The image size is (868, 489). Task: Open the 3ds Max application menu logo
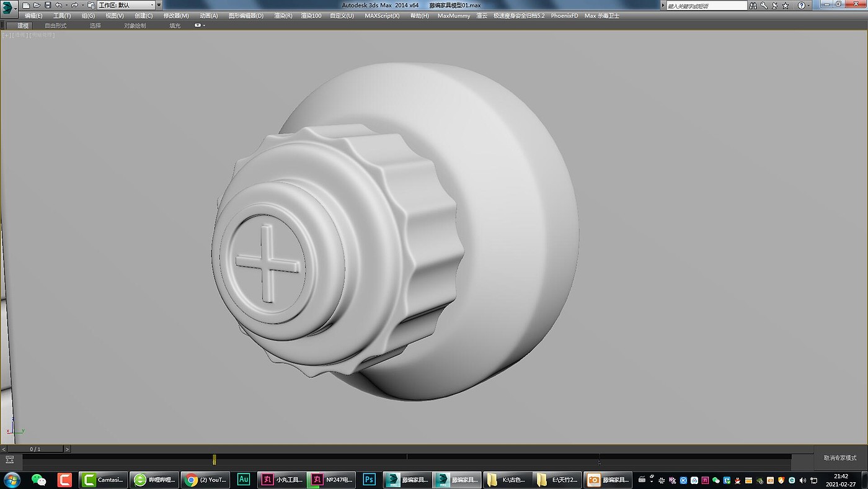pyautogui.click(x=8, y=7)
